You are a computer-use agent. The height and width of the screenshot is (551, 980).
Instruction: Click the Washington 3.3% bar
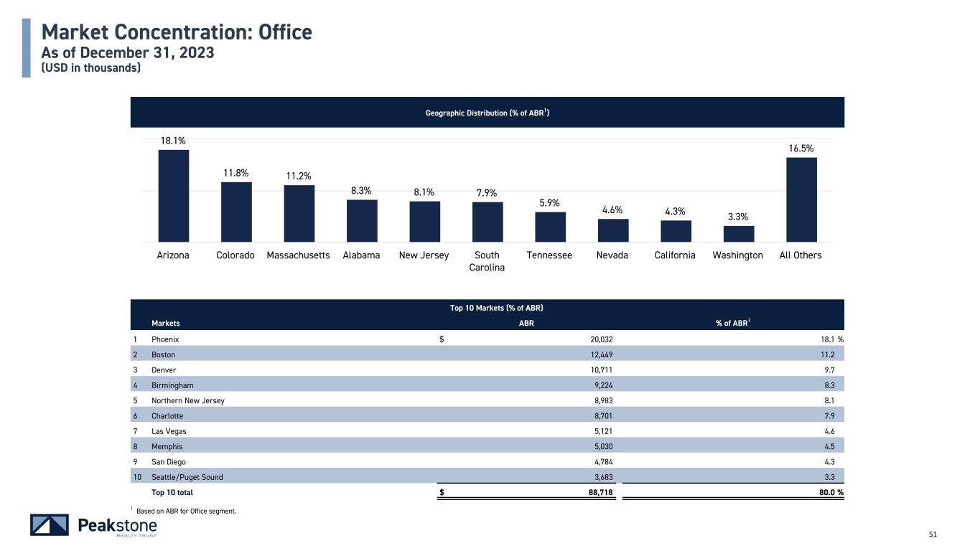[x=739, y=234]
